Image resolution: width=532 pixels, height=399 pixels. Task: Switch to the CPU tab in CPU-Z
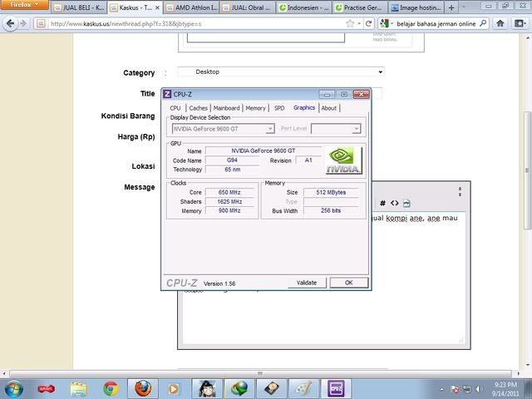(175, 108)
